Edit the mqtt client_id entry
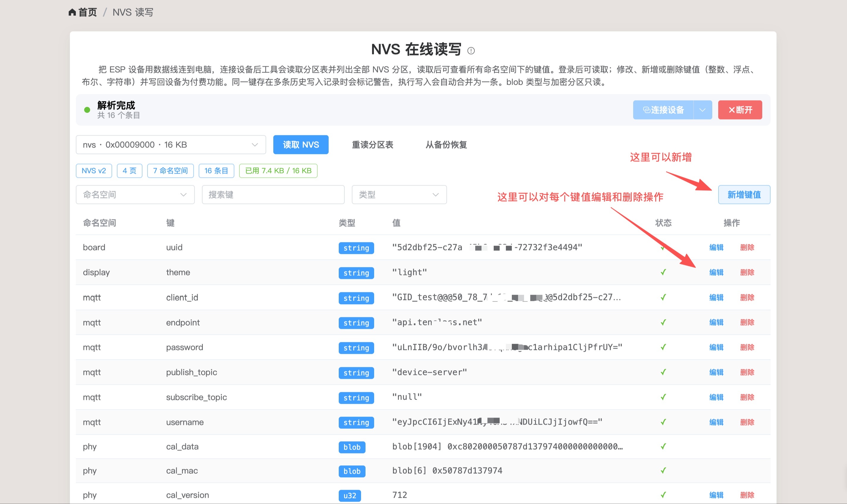 coord(716,298)
